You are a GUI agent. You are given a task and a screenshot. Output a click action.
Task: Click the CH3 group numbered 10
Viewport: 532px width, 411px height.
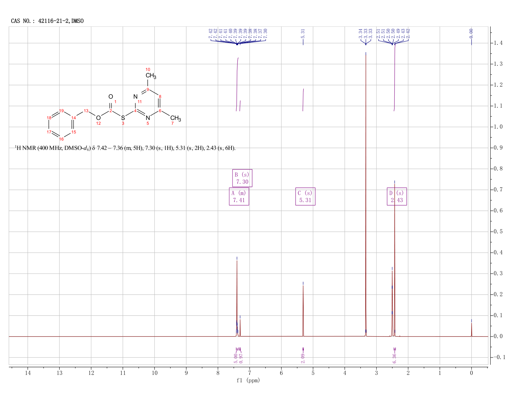(x=151, y=76)
